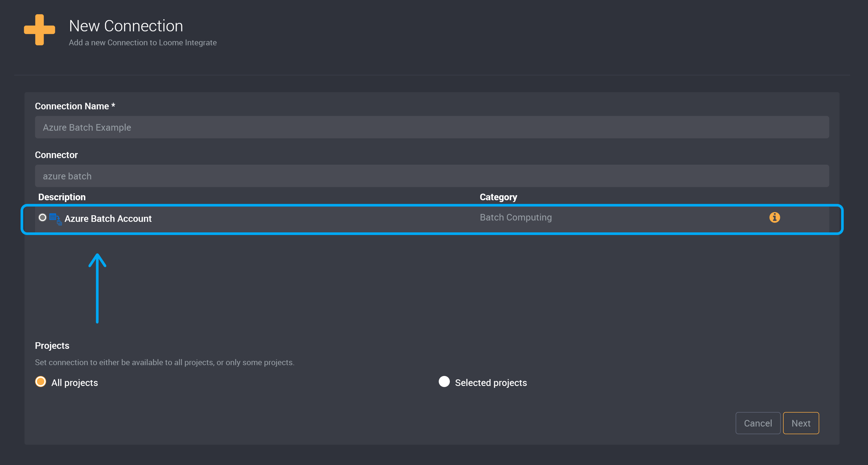
Task: Click the Projects section heading
Action: [x=52, y=346]
